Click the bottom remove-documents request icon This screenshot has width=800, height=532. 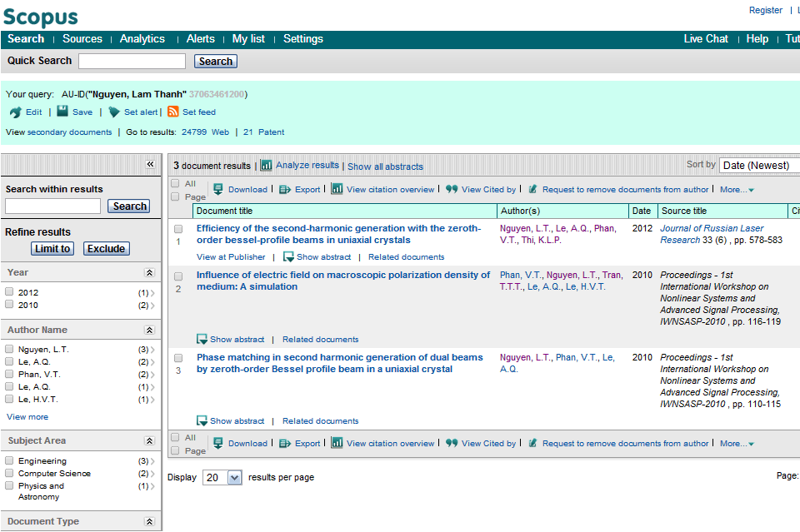(532, 443)
